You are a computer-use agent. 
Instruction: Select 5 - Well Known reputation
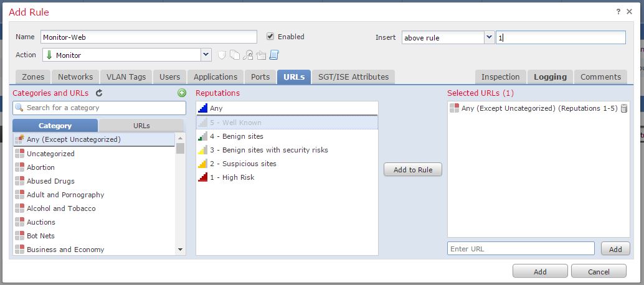(x=287, y=123)
